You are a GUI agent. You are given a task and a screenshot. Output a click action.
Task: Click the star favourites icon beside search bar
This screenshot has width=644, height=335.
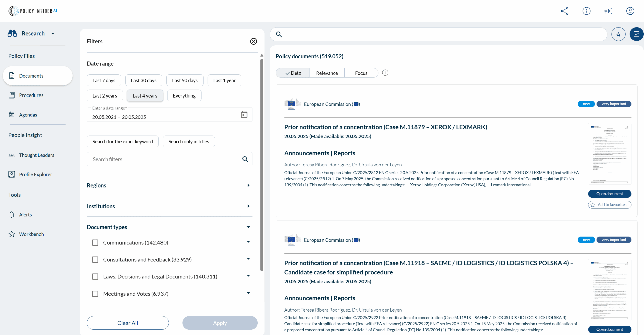click(618, 34)
